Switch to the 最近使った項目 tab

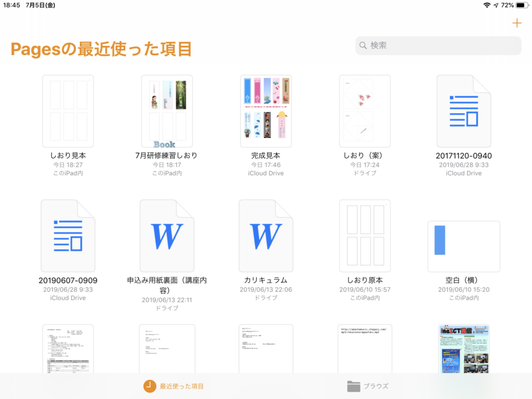174,386
